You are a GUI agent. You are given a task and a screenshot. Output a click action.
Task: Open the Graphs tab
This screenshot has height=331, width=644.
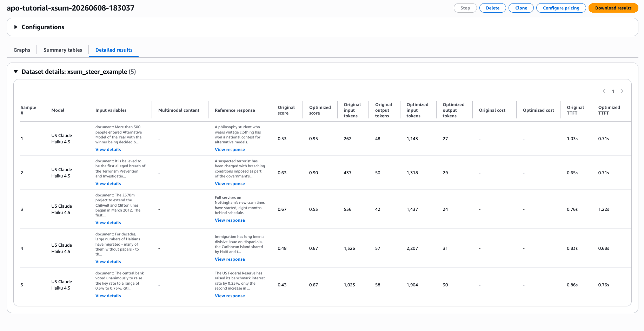(x=22, y=50)
